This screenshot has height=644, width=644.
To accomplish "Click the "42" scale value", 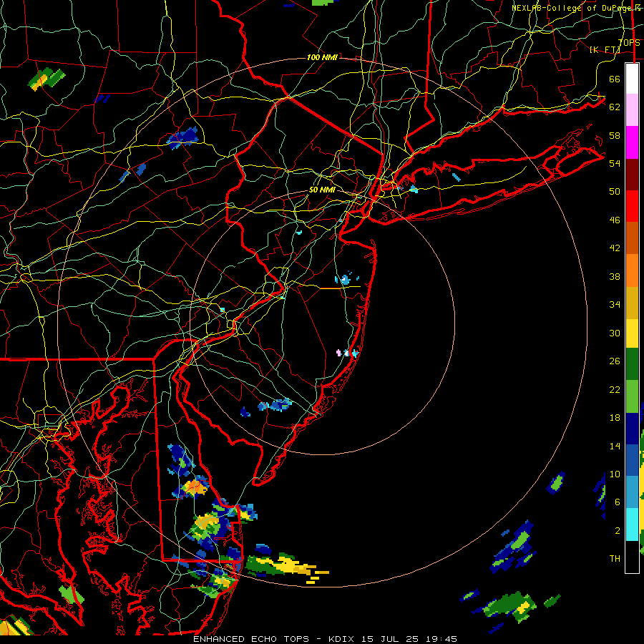I will [615, 248].
